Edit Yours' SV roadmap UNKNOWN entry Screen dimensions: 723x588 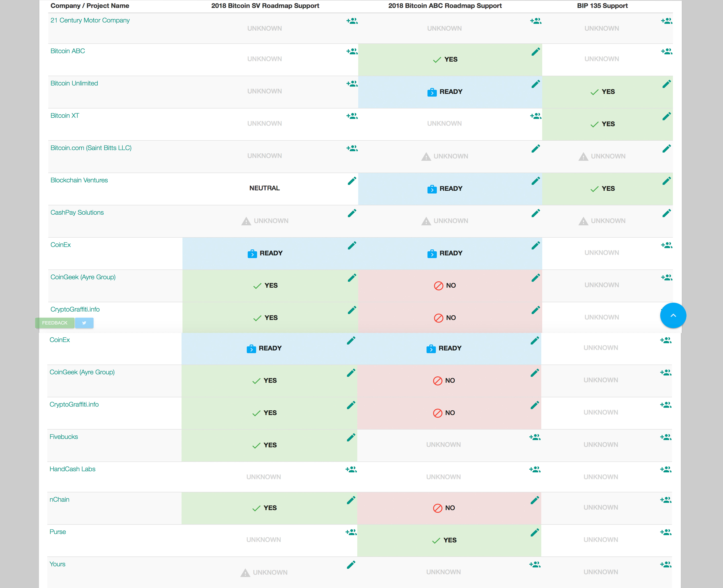351,565
